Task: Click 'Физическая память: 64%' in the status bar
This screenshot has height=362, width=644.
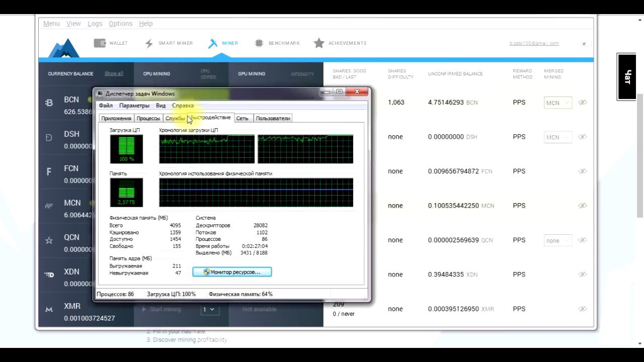Action: pos(240,294)
